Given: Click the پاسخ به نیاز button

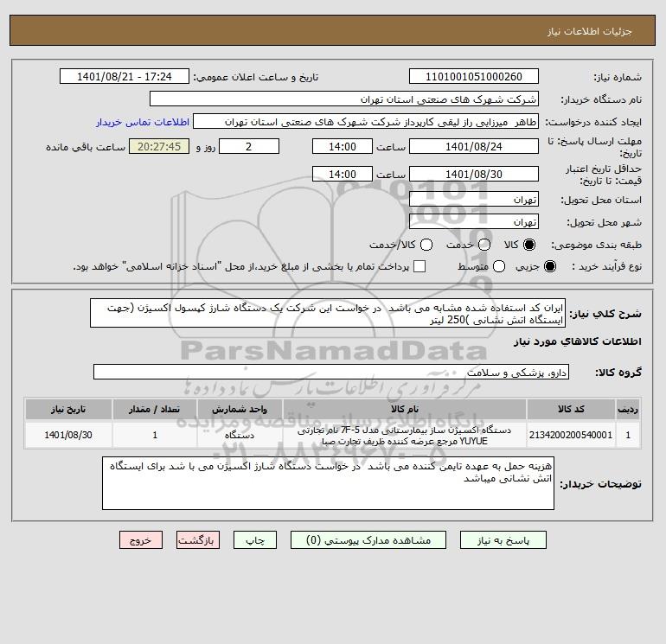Looking at the screenshot, I should pos(503,540).
